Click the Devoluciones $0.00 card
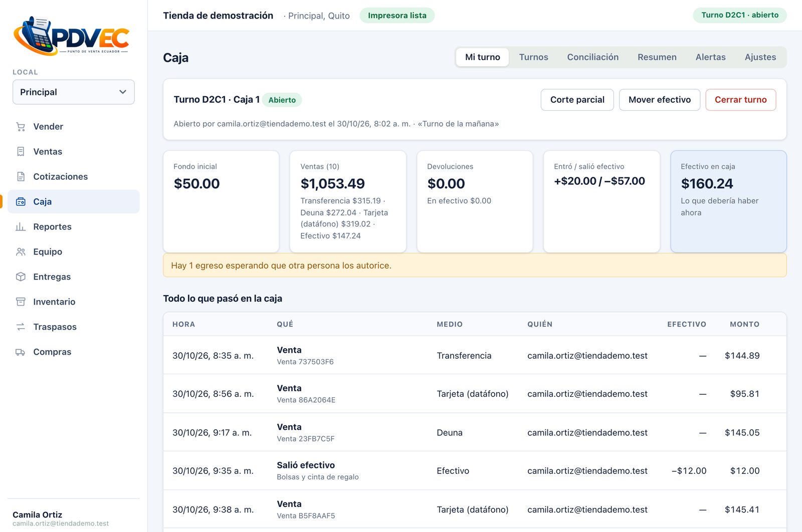The width and height of the screenshot is (802, 532). (475, 201)
